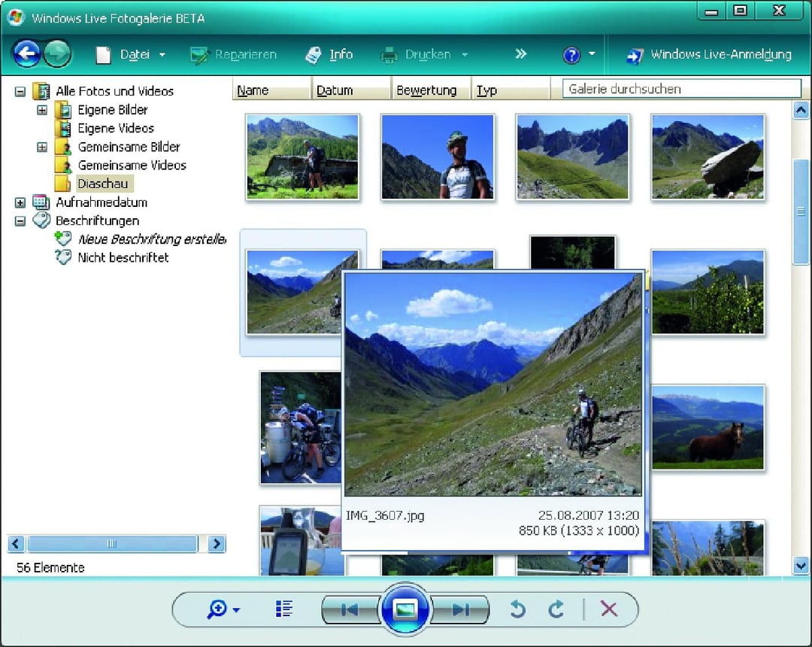Click Neue Beschriftung erstellen link

click(x=151, y=239)
